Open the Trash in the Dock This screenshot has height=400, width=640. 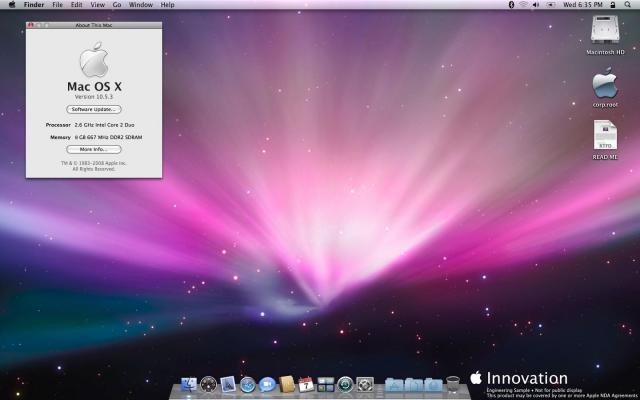pyautogui.click(x=453, y=384)
